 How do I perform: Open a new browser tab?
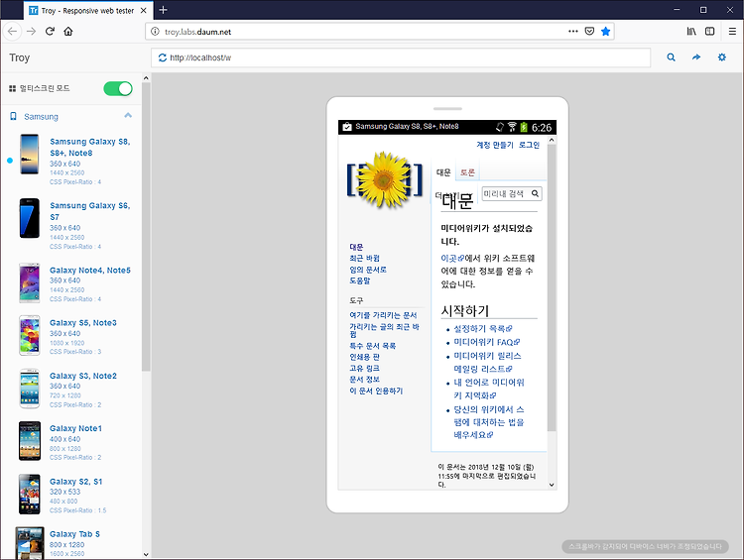[163, 10]
